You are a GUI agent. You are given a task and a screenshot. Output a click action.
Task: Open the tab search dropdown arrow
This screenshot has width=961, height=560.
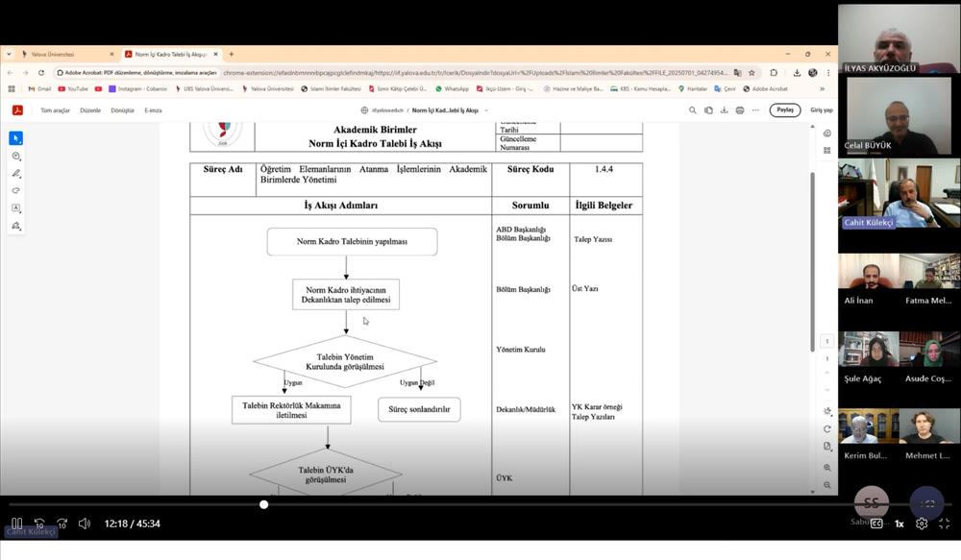[9, 54]
